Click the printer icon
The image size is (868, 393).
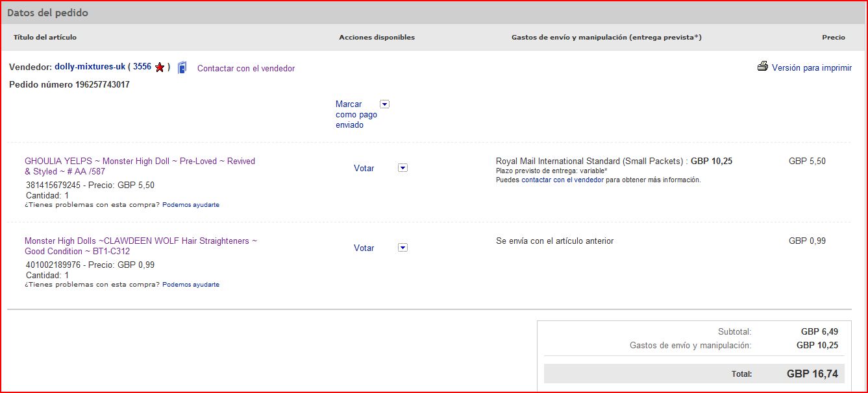pyautogui.click(x=763, y=67)
